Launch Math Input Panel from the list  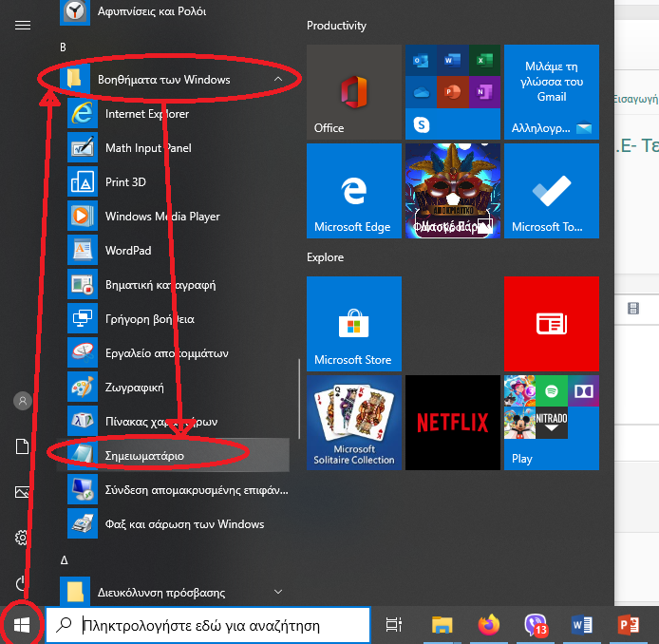pos(173,148)
